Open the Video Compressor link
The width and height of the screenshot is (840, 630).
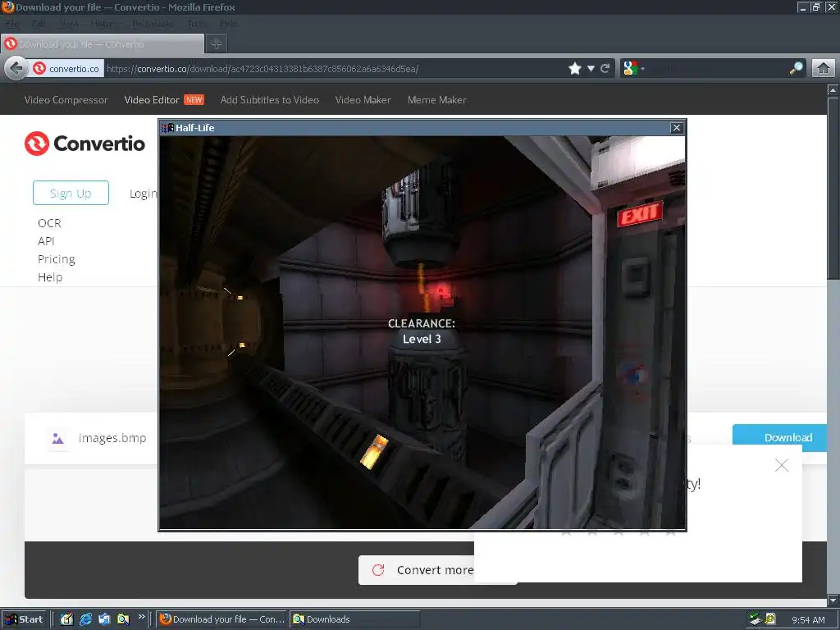click(x=66, y=99)
